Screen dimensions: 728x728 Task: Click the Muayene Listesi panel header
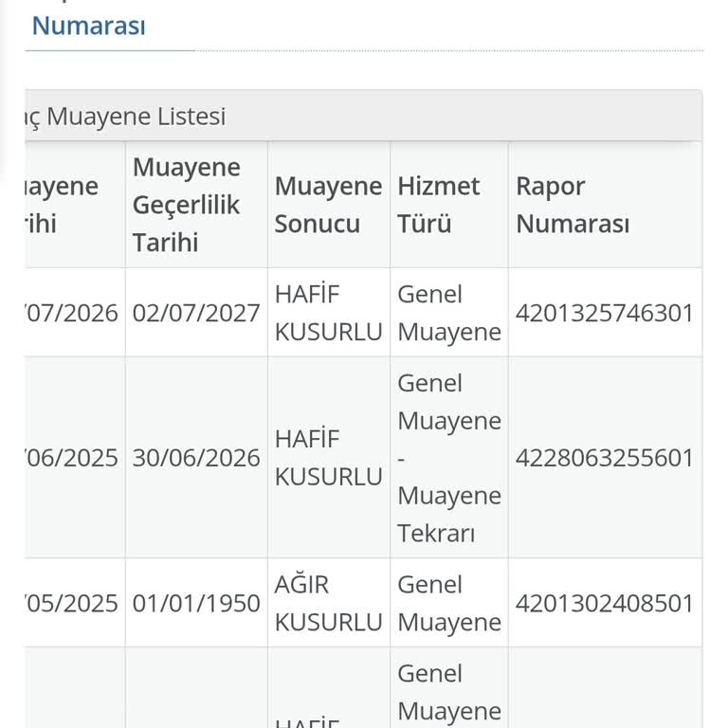click(x=364, y=116)
